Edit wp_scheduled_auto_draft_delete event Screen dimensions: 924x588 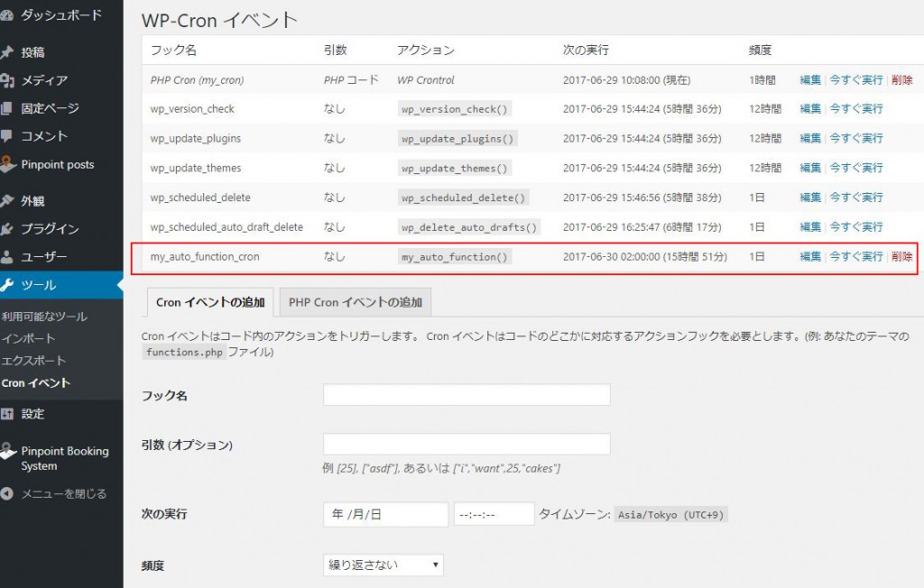(x=810, y=227)
